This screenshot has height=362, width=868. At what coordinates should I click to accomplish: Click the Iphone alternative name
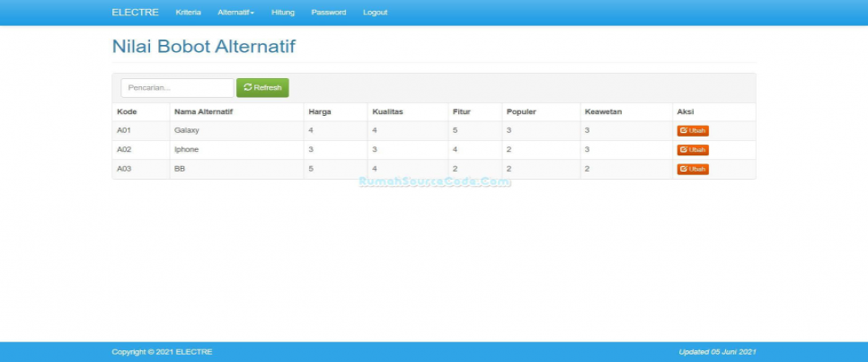[186, 149]
